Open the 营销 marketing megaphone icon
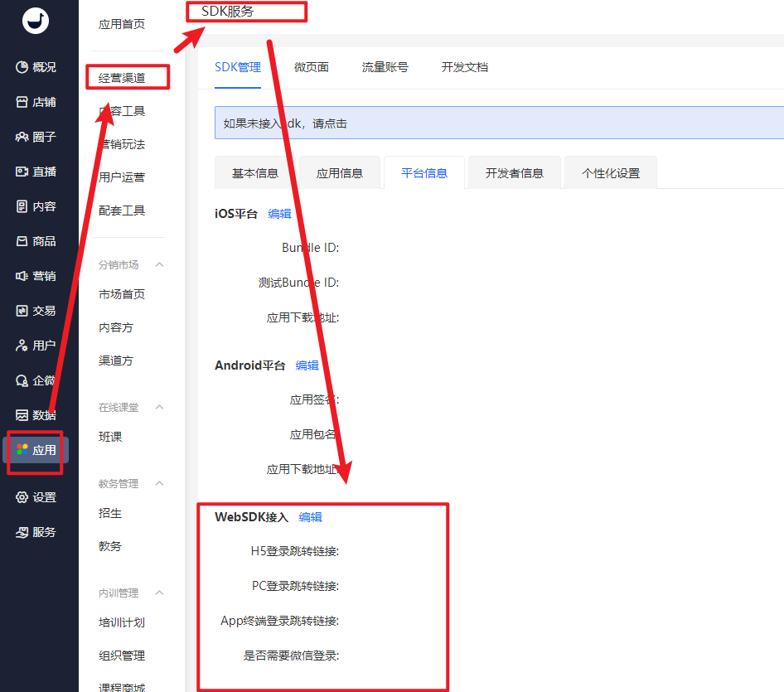The width and height of the screenshot is (784, 692). coord(22,276)
